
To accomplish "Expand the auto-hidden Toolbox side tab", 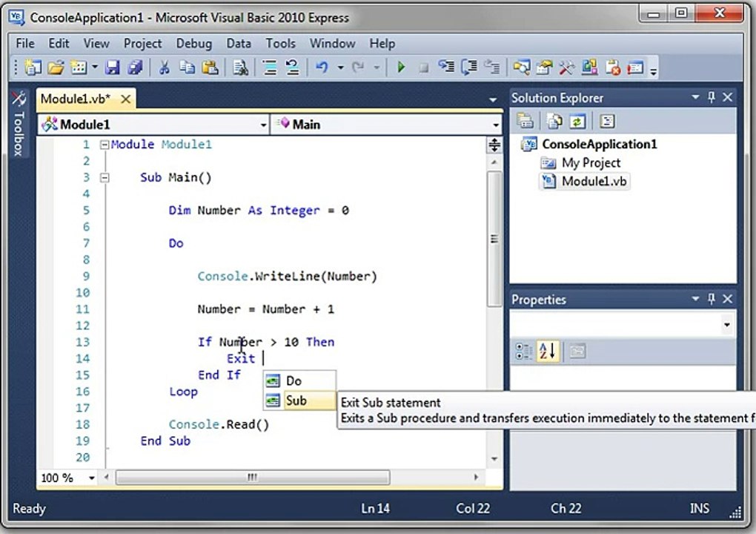I will pyautogui.click(x=19, y=124).
